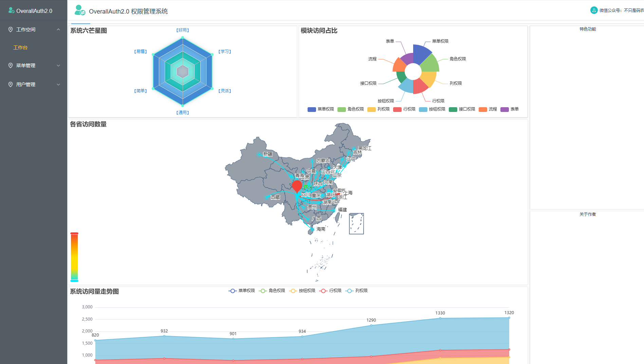Select the 菜单管理 sidebar menu
The image size is (644, 364).
[34, 65]
